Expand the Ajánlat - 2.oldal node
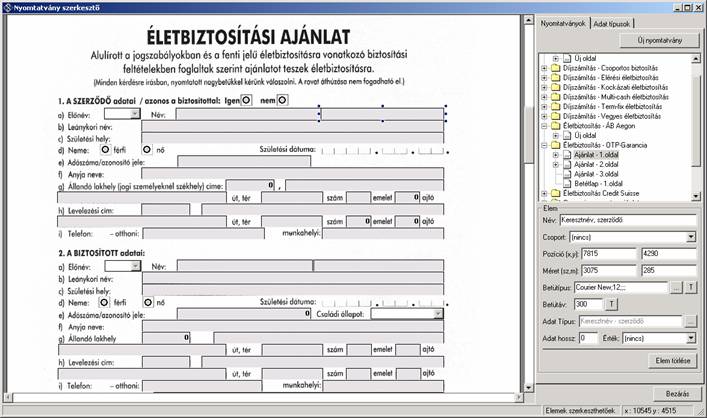 (x=556, y=165)
